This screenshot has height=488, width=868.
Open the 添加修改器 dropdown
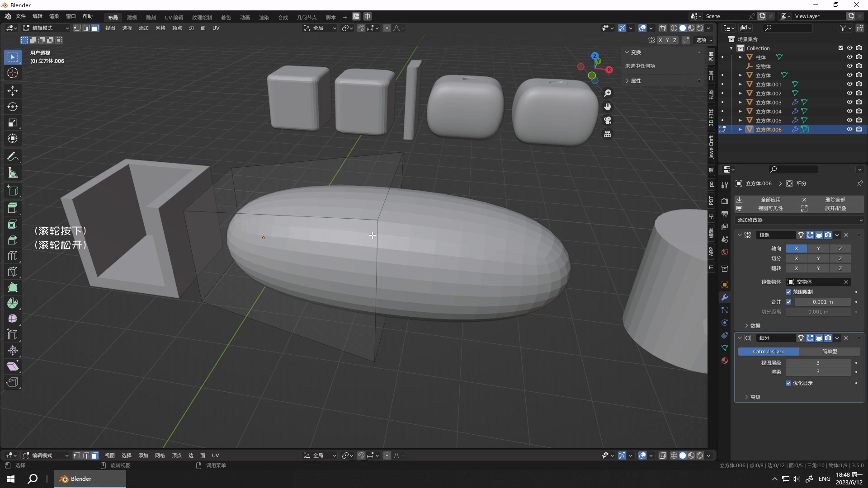coord(799,220)
